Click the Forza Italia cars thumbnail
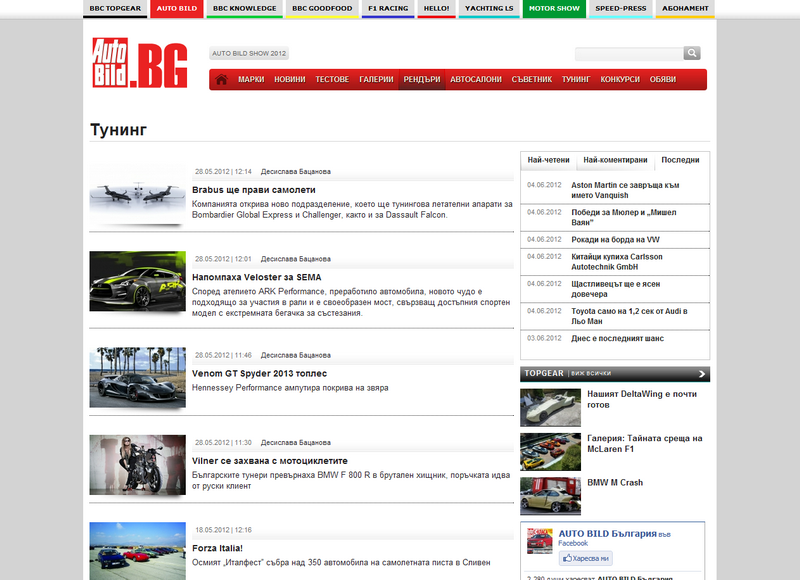 pos(137,551)
